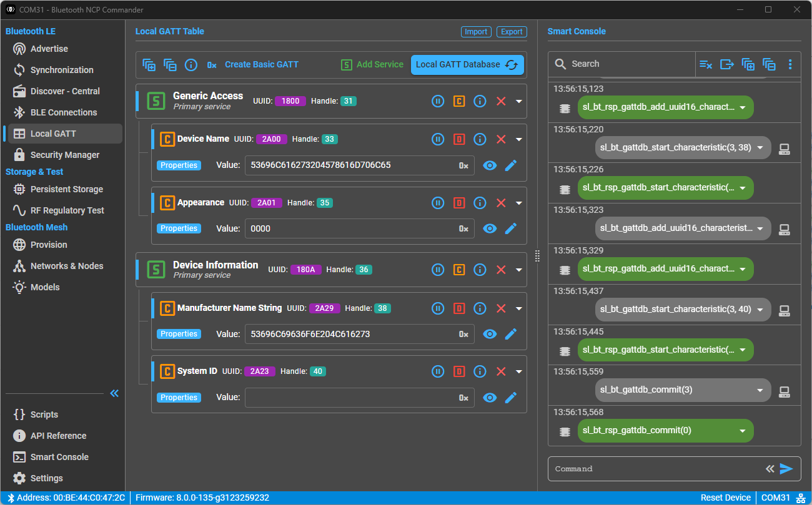Image resolution: width=812 pixels, height=505 pixels.
Task: Click Add Service
Action: click(372, 64)
